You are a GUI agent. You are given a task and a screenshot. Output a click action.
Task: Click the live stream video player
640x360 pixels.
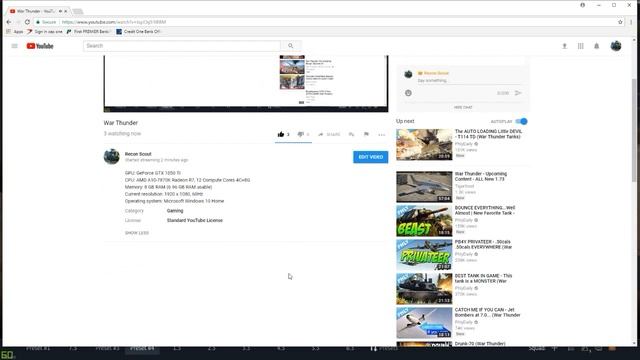pos(246,83)
